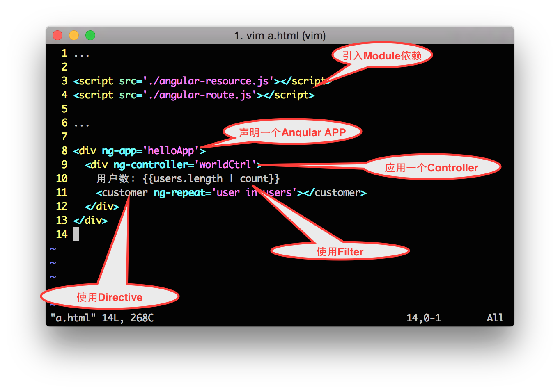Click the yellow minimize window button

pos(74,36)
